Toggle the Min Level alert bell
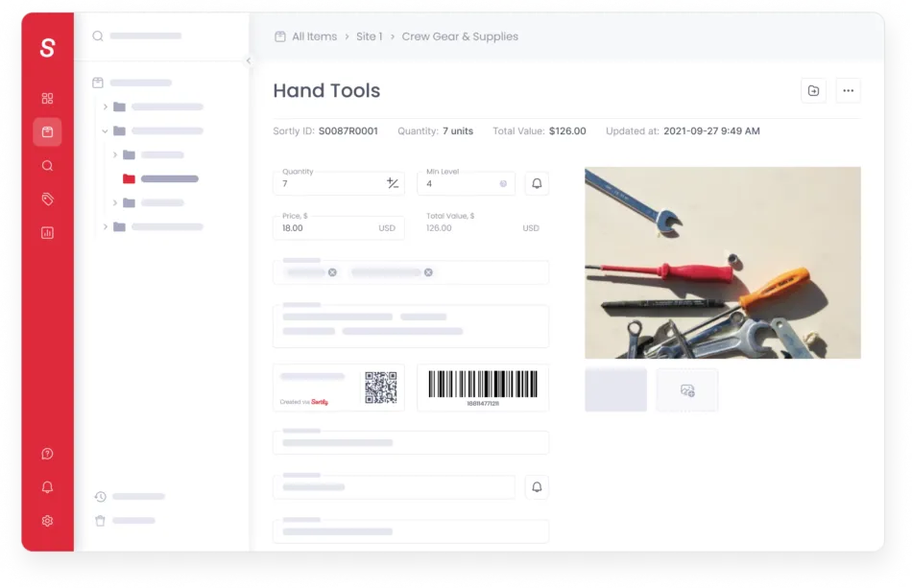Screen dimensions: 912x588 coord(537,183)
